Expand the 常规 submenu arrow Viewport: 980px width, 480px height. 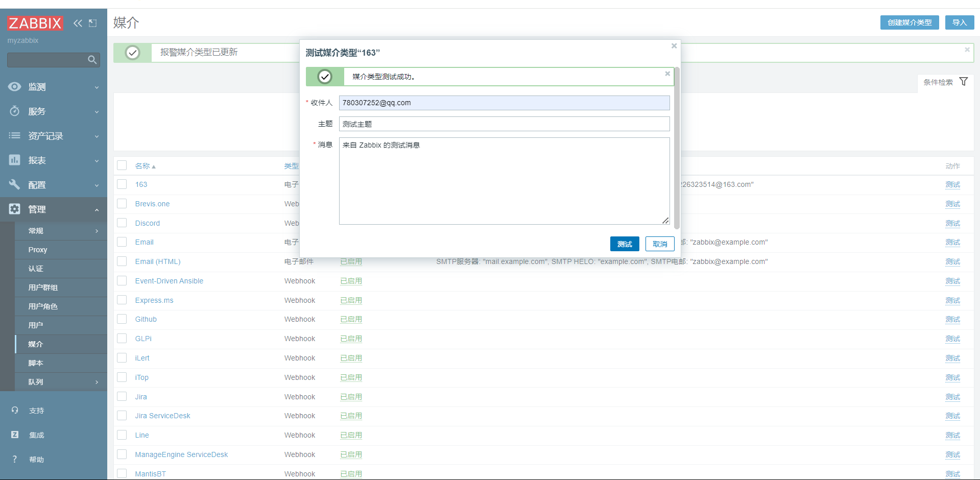click(97, 231)
